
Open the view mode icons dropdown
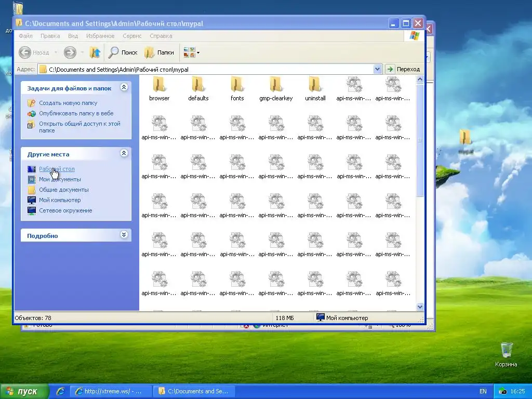coord(191,52)
